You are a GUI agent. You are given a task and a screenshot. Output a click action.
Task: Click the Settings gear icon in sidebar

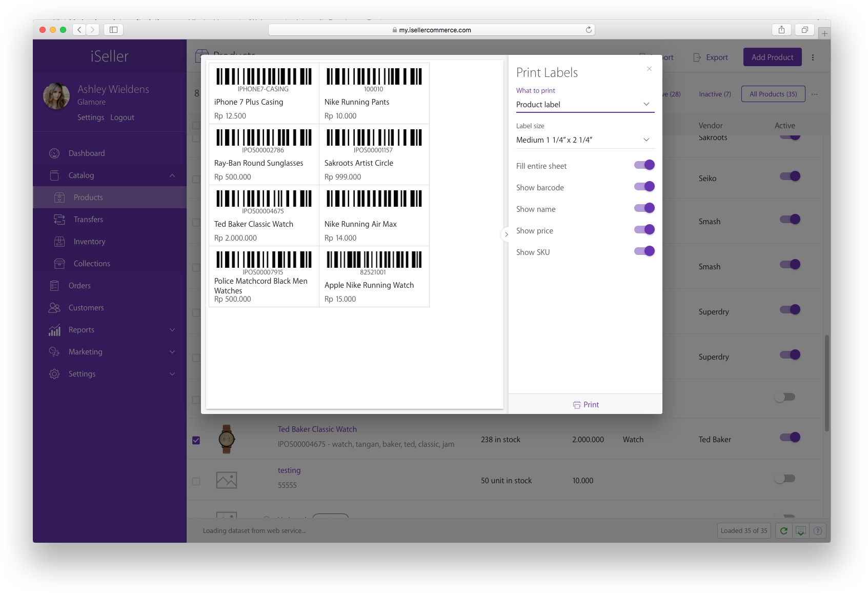point(54,374)
